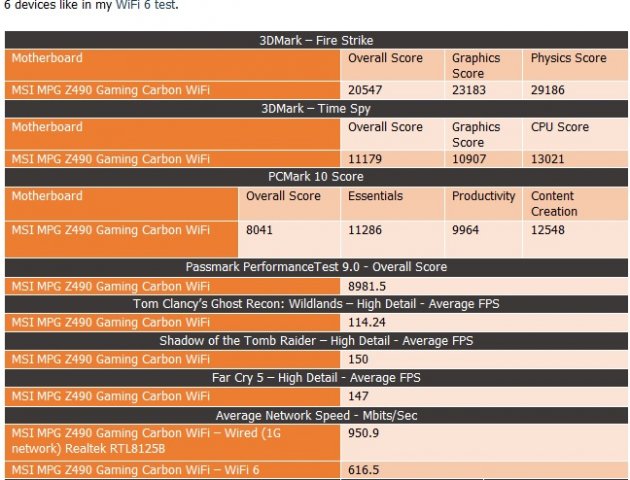Select the 3DMark – Time Spy header
The width and height of the screenshot is (630, 480).
tap(316, 108)
